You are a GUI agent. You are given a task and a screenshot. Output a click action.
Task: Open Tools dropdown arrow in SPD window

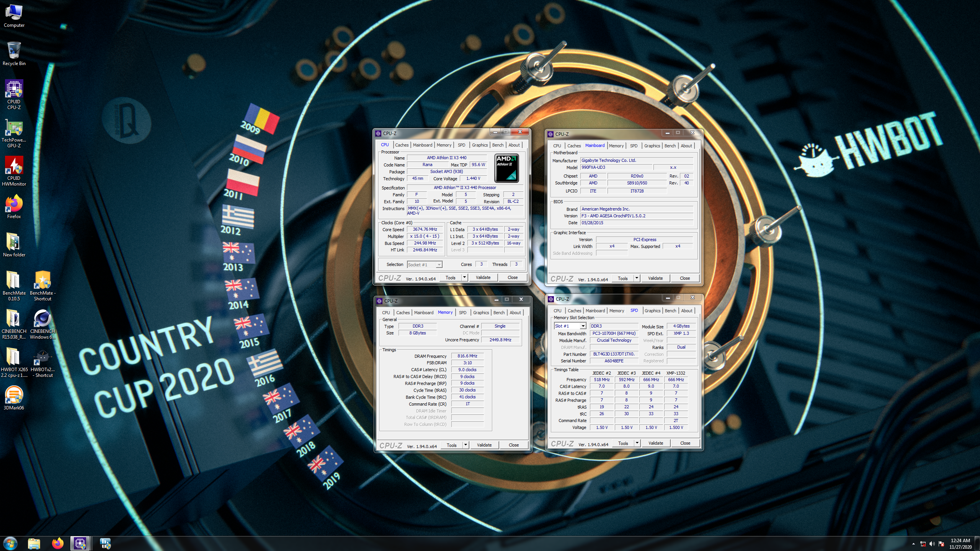[x=637, y=443]
